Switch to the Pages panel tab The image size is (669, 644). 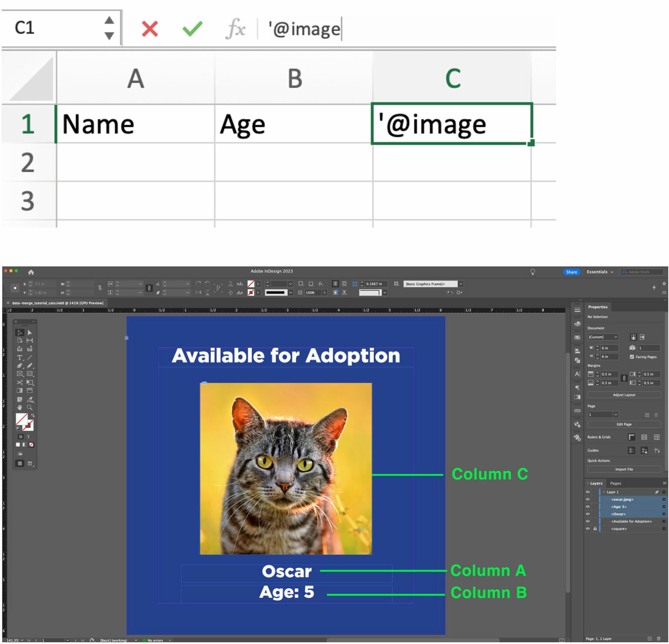(615, 483)
